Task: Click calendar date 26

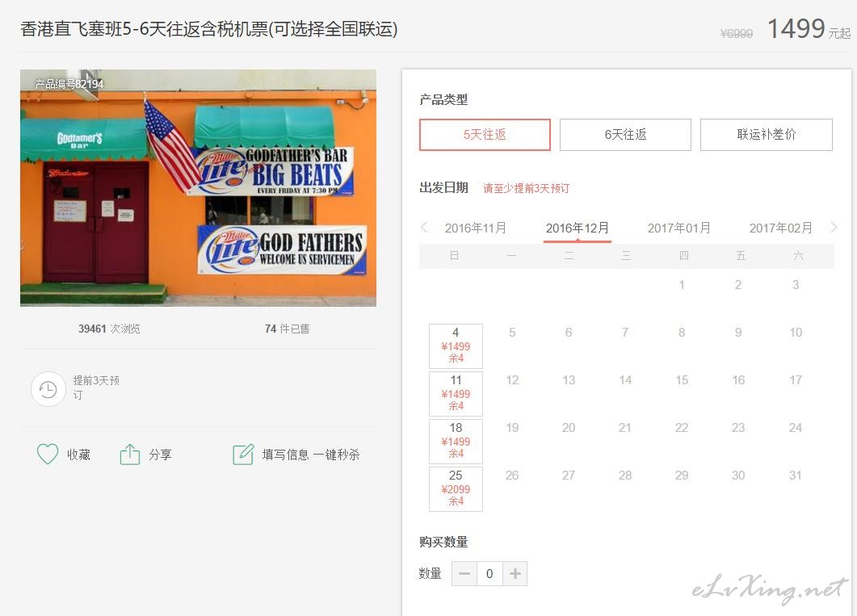Action: (512, 475)
